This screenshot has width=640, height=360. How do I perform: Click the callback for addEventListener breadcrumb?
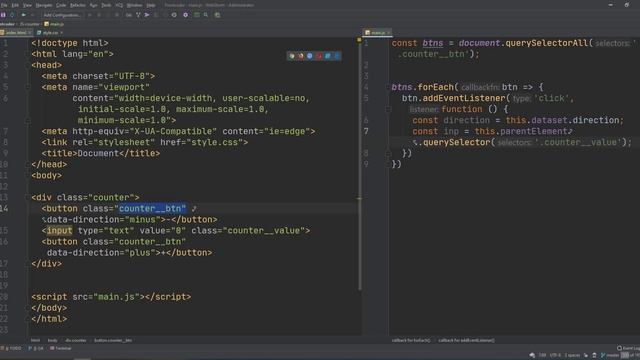pos(467,340)
